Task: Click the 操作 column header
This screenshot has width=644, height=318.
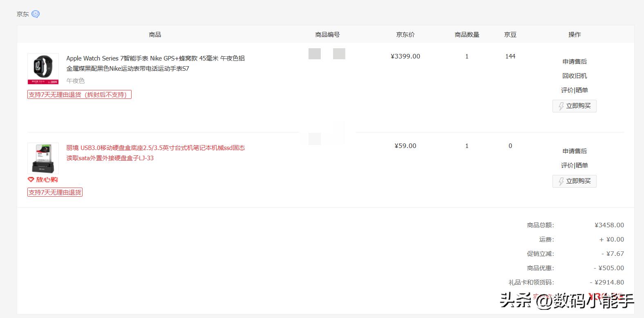Action: click(x=575, y=35)
